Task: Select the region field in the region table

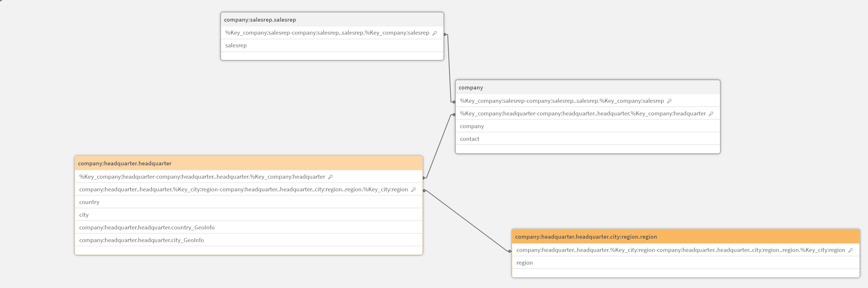Action: point(674,262)
